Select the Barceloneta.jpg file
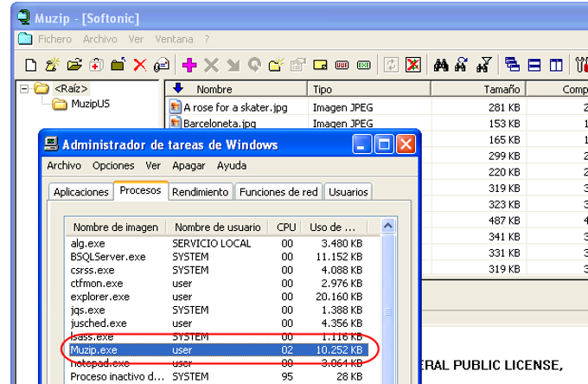This screenshot has height=384, width=588. coord(220,124)
